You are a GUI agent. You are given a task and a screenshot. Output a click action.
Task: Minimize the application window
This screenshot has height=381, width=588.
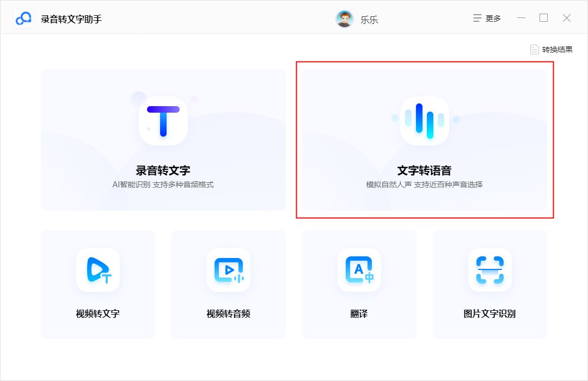tap(521, 18)
